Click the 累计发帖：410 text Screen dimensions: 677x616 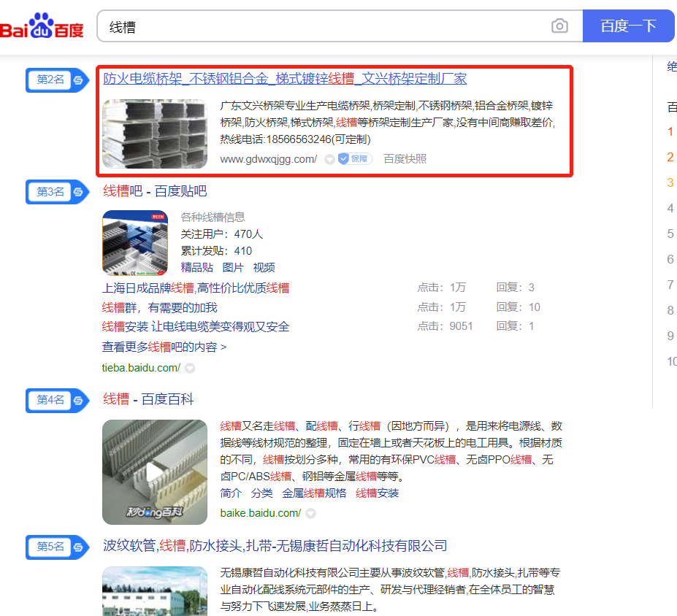[216, 250]
